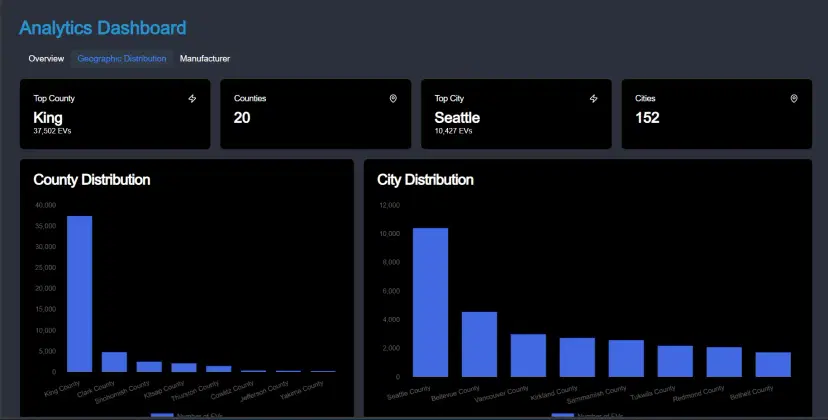Click the King County bar in county chart
Screen dimensions: 828x420
(80, 294)
